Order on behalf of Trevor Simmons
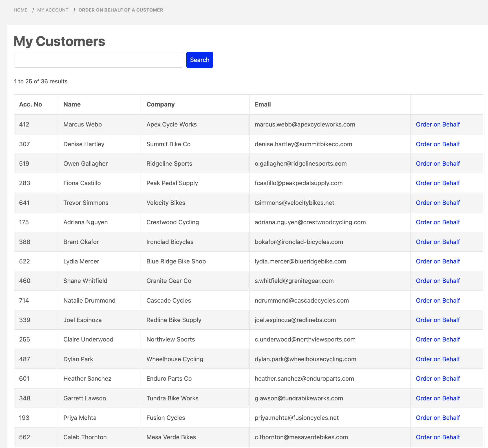The height and width of the screenshot is (448, 488). coord(438,203)
